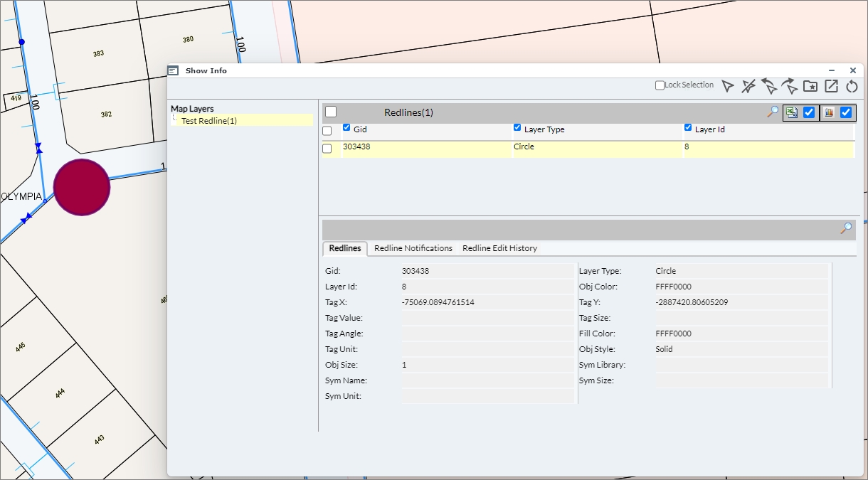Click the red circle redline on map

pyautogui.click(x=82, y=187)
